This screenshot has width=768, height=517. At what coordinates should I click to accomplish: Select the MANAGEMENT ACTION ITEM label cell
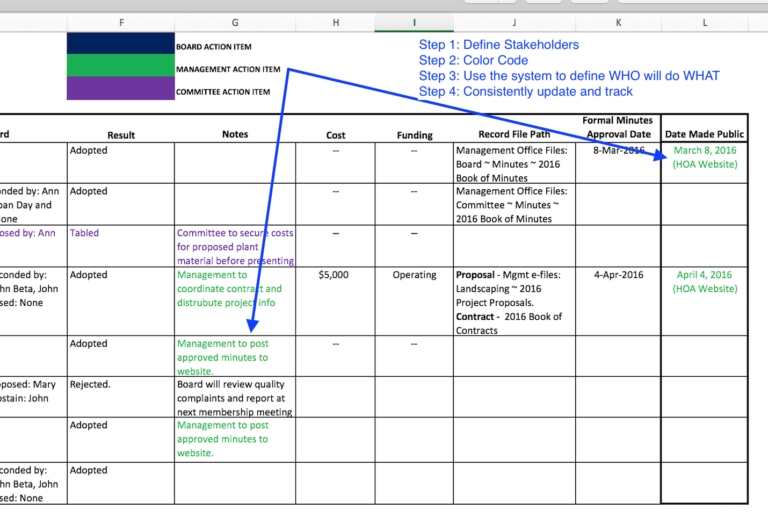click(228, 70)
